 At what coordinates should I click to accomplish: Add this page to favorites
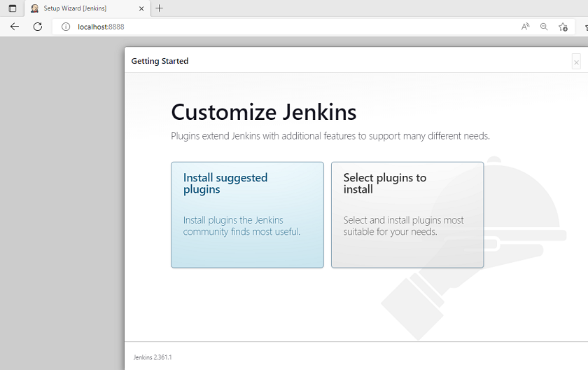(563, 27)
